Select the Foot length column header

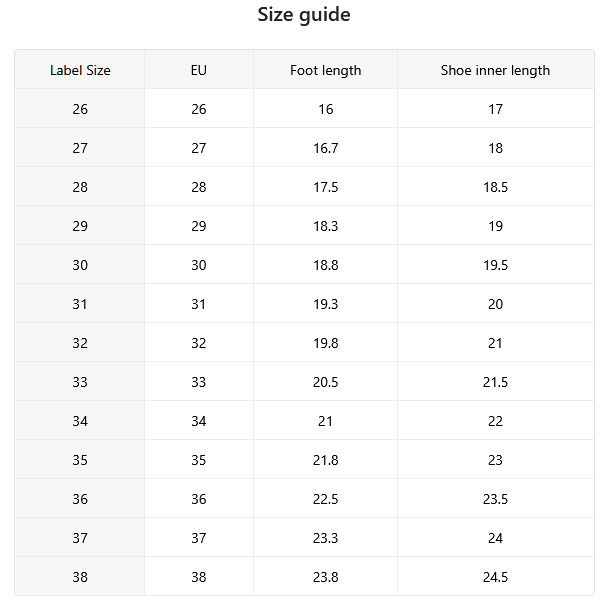tap(326, 70)
